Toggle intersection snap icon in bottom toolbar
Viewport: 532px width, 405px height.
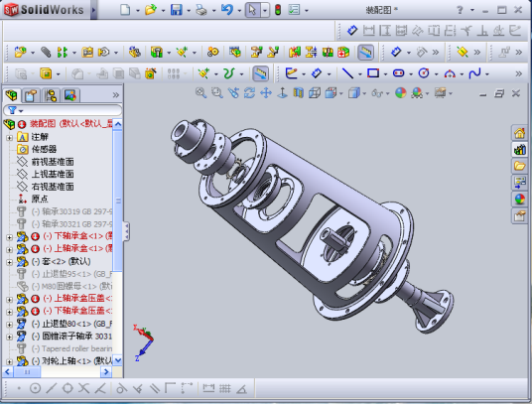[83, 388]
